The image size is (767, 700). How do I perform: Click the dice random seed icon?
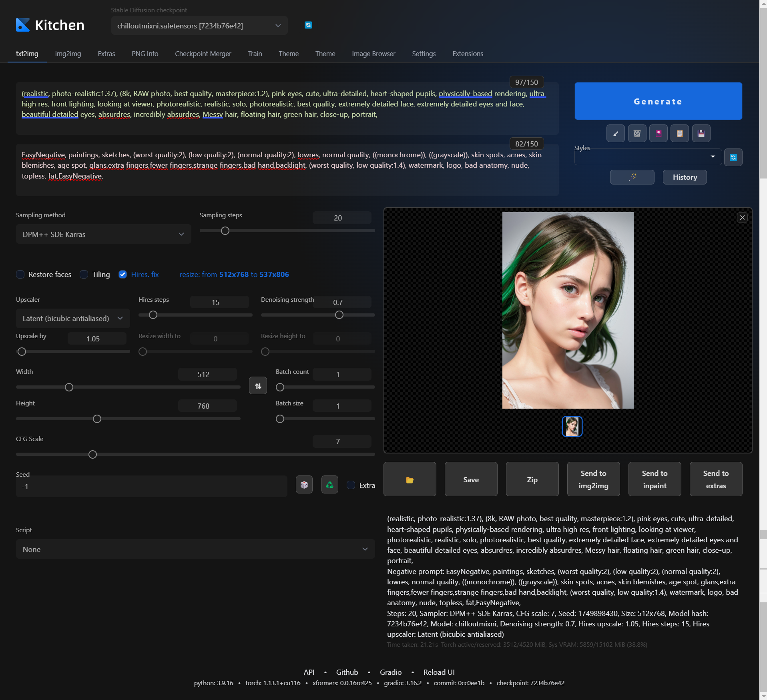(304, 485)
